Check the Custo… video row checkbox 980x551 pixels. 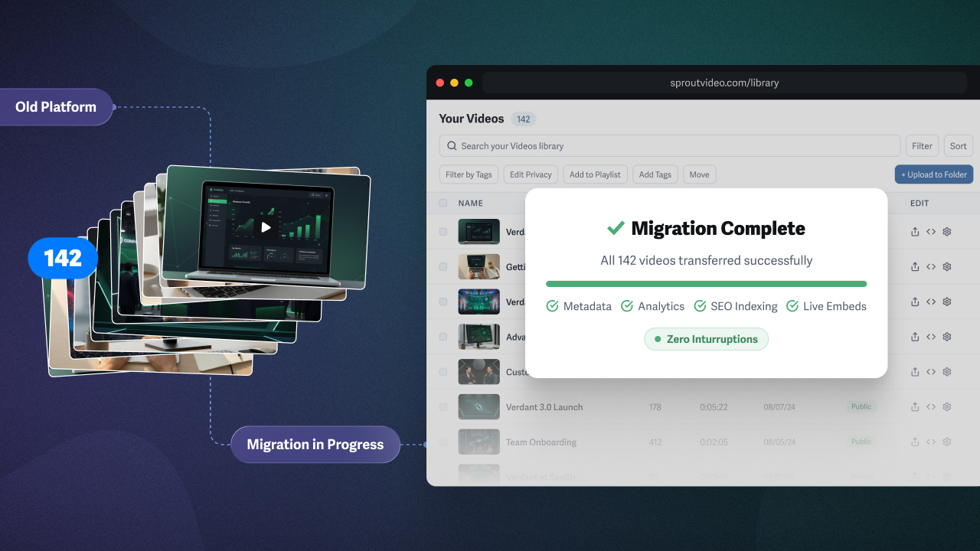[x=443, y=372]
